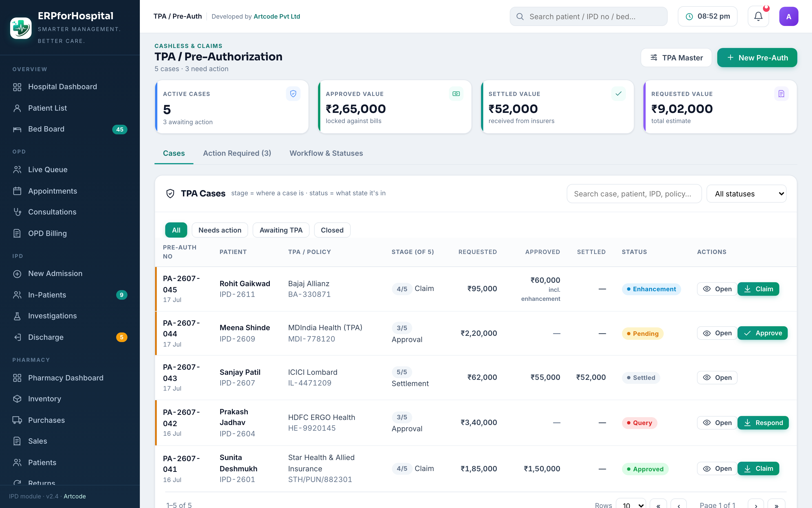Focus the patient / IPD search field
Image resolution: width=812 pixels, height=508 pixels.
(x=588, y=16)
